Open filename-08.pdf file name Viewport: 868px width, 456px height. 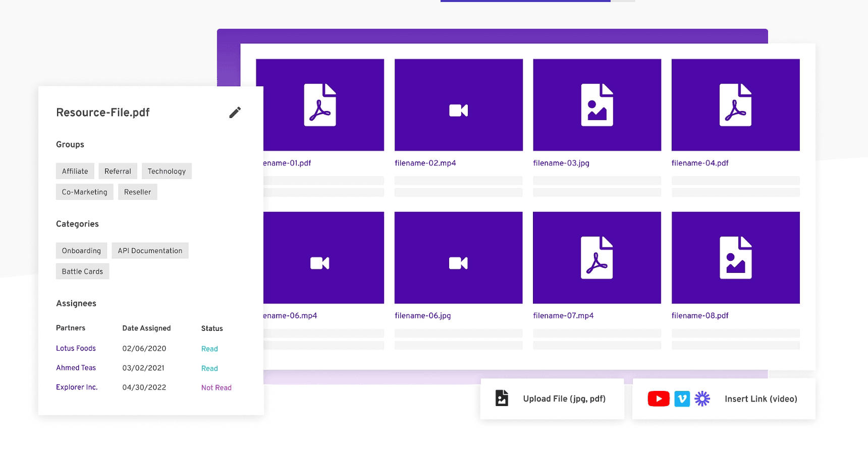click(700, 315)
